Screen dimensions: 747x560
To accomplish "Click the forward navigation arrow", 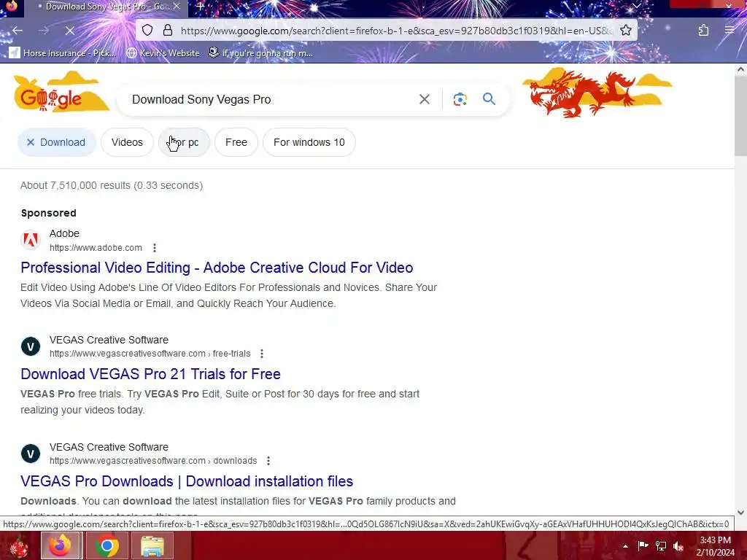I will (x=44, y=31).
